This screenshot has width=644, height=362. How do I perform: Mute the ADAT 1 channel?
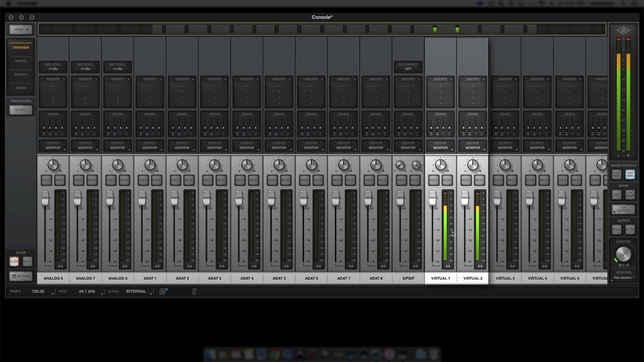[x=156, y=179]
